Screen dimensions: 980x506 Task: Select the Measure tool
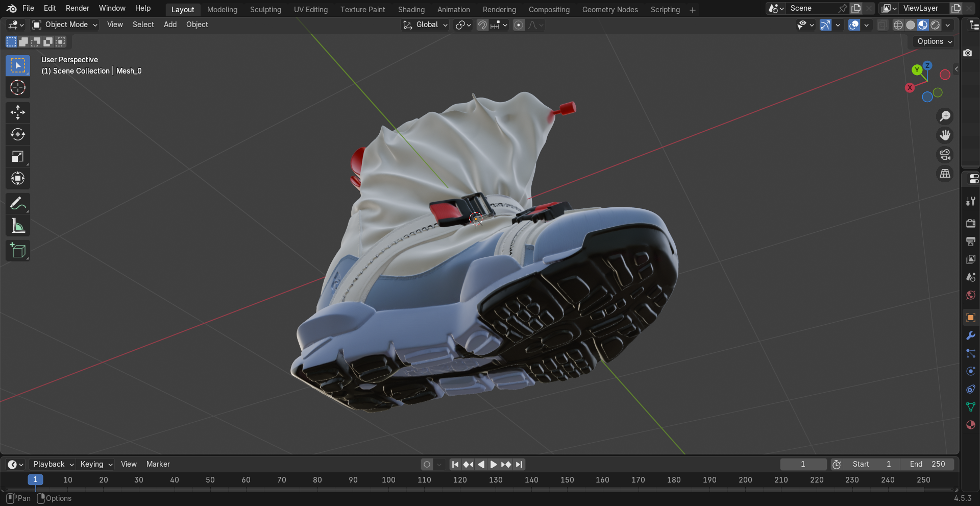[x=17, y=225]
